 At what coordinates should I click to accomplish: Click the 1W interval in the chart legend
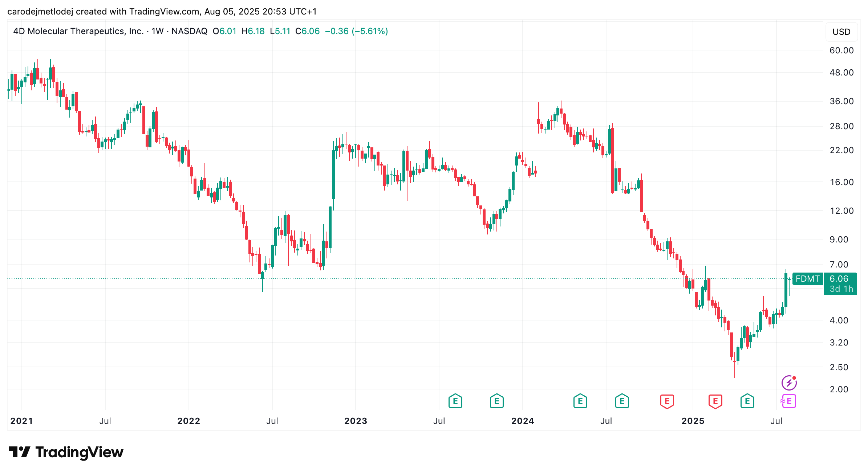point(158,31)
